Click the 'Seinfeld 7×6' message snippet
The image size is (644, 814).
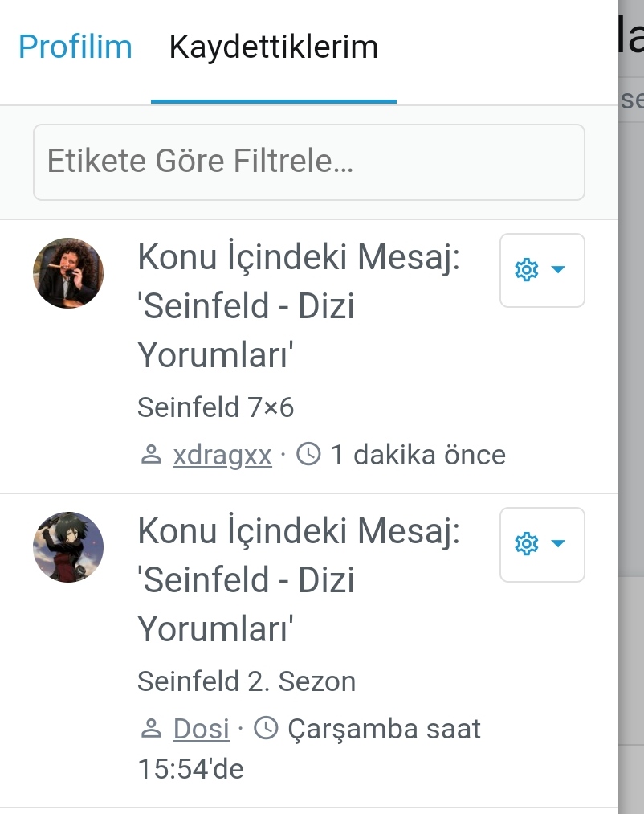click(215, 407)
